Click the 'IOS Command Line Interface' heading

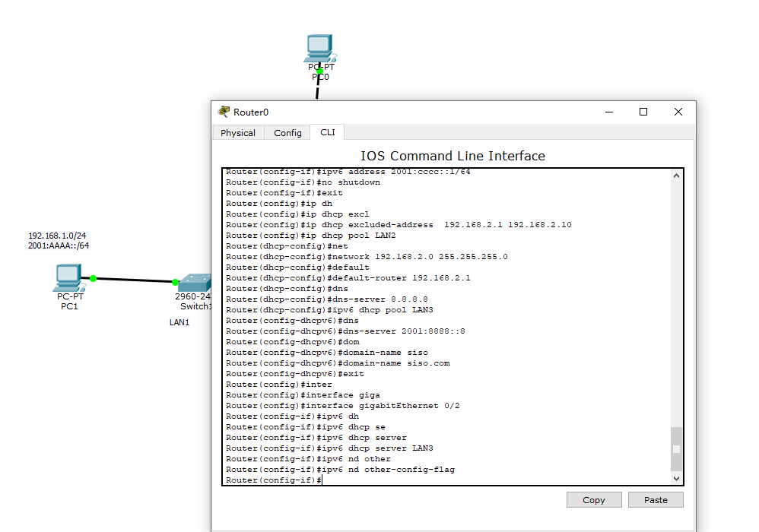[x=453, y=156]
